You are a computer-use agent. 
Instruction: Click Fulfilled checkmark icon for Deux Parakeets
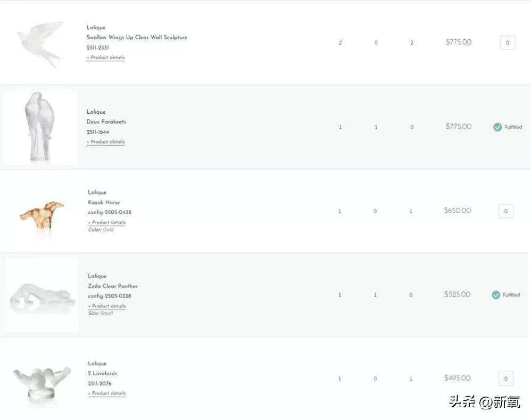tap(497, 127)
